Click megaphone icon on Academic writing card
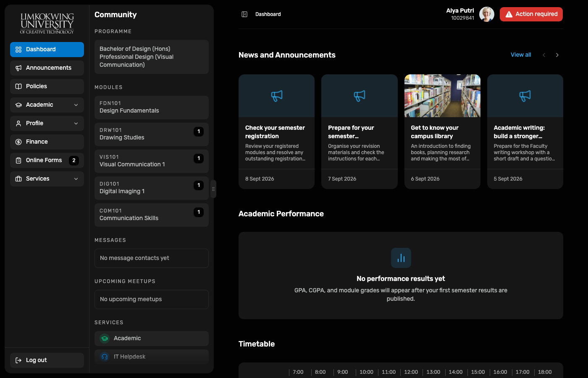Viewport: 588px width, 378px height. point(525,96)
